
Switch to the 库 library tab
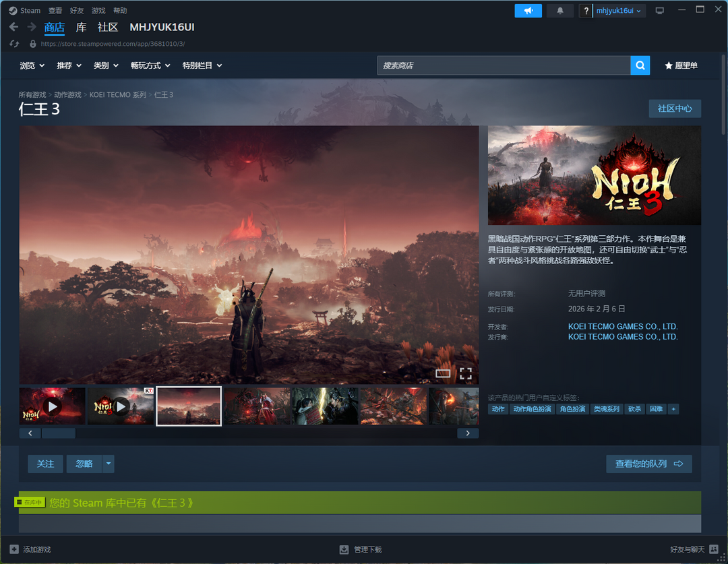coord(81,27)
